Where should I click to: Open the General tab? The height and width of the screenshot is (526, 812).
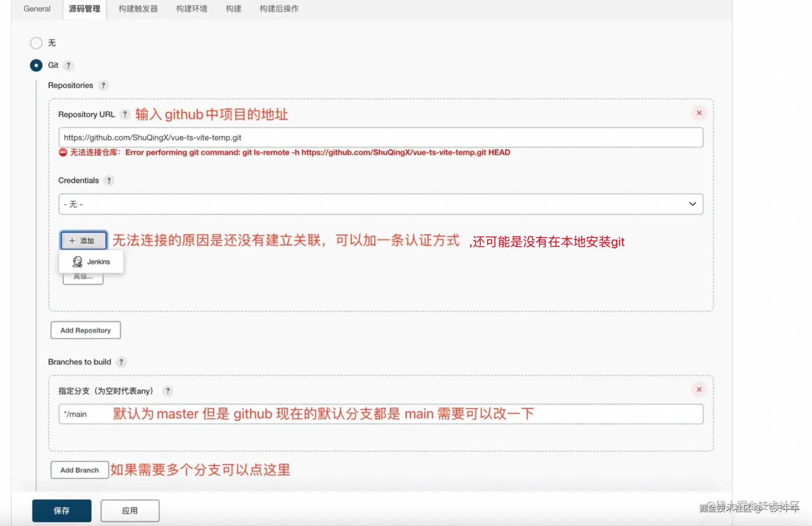(x=37, y=9)
